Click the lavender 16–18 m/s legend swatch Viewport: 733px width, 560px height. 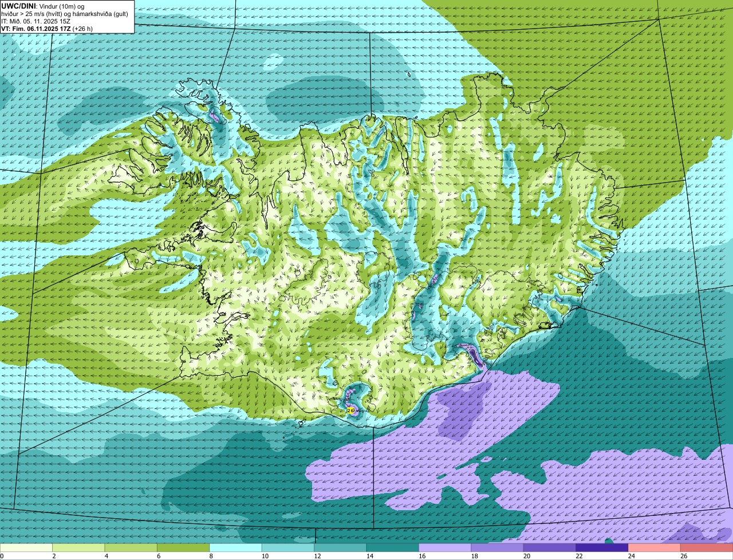click(x=445, y=548)
